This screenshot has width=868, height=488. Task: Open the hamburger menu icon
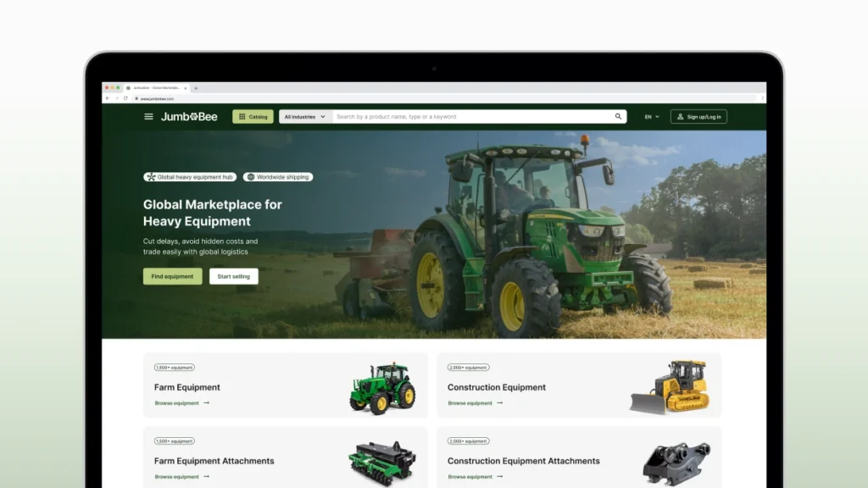pyautogui.click(x=149, y=117)
